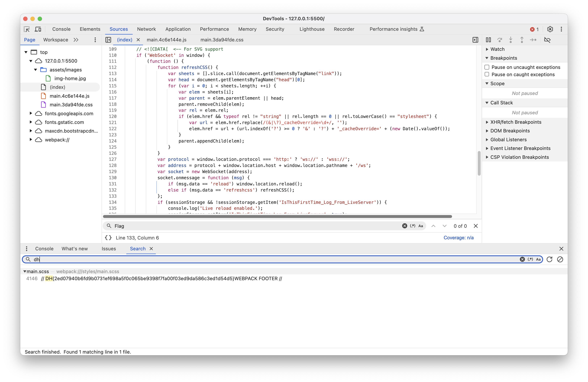This screenshot has width=588, height=382.
Task: Clear the search results icon
Action: (560, 259)
